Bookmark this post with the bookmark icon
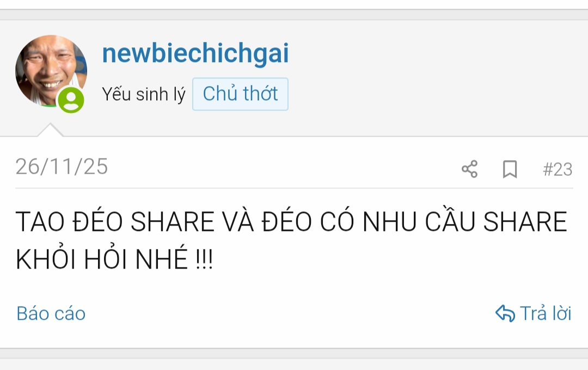Image resolution: width=588 pixels, height=370 pixels. [510, 169]
